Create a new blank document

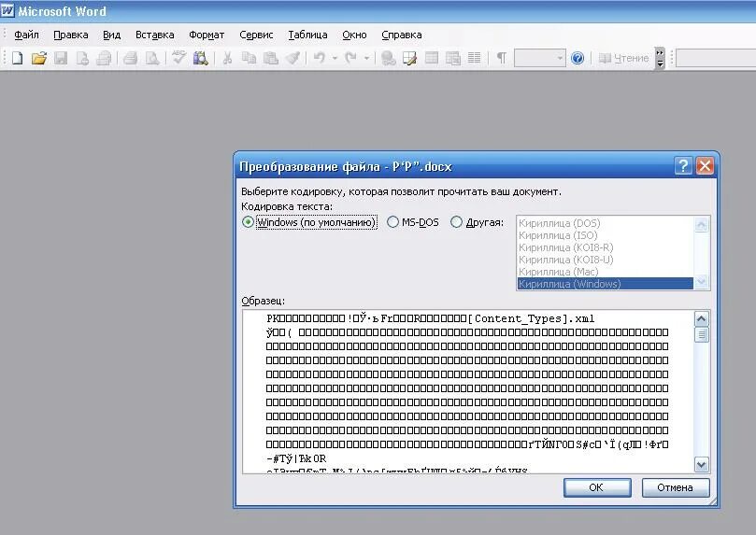point(18,58)
